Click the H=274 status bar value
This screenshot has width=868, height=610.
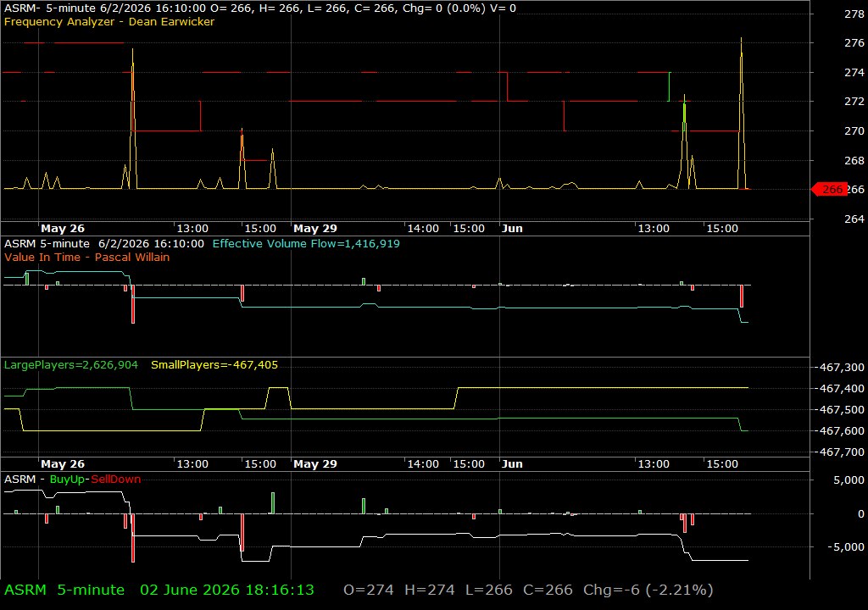[430, 590]
